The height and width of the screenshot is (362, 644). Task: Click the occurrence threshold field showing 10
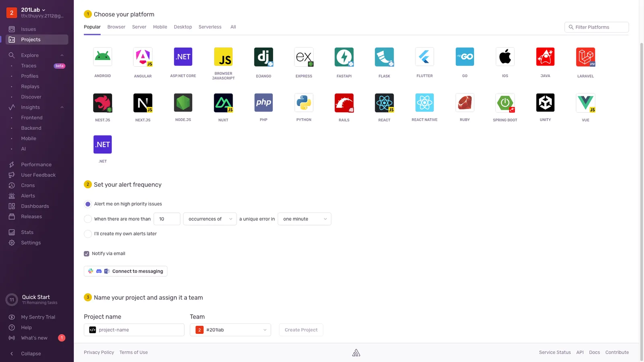167,219
